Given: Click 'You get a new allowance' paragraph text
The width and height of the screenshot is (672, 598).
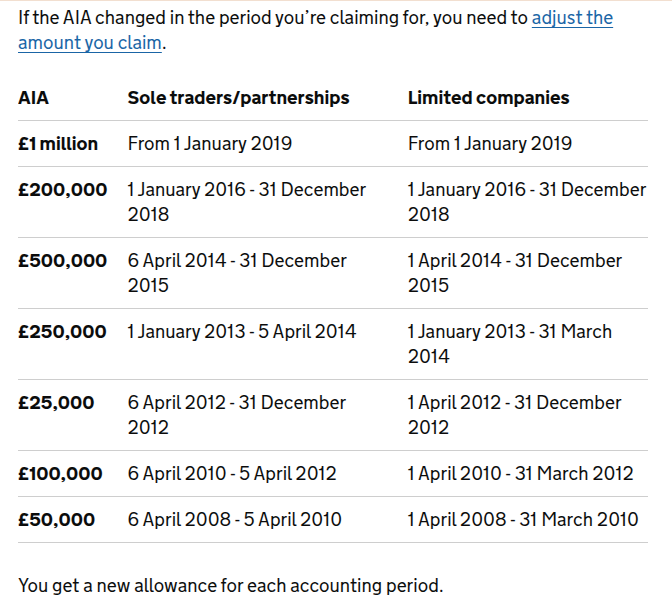Looking at the screenshot, I should [231, 586].
